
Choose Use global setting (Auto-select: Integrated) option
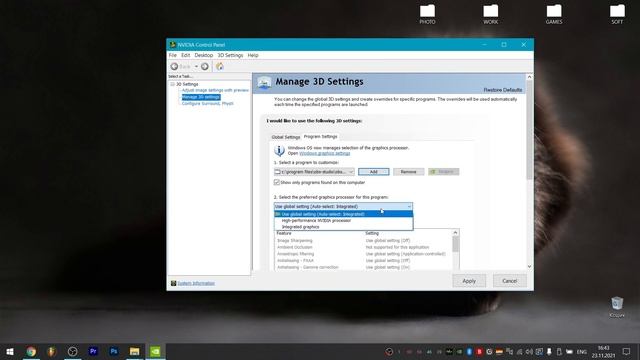343,214
